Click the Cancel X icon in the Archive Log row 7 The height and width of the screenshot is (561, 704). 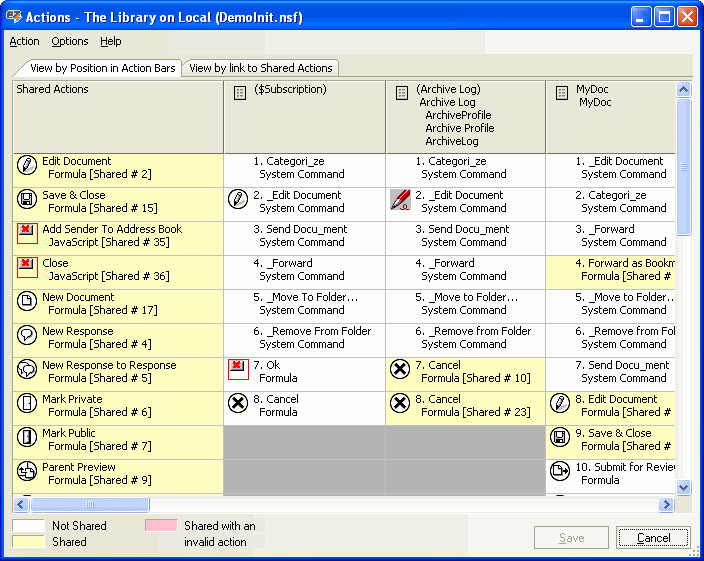click(400, 370)
